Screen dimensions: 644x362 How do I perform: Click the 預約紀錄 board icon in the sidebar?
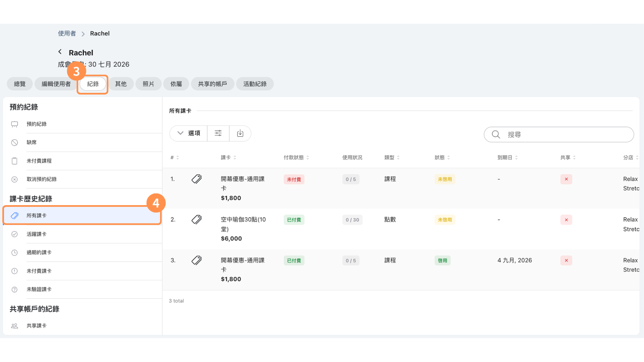tap(14, 124)
